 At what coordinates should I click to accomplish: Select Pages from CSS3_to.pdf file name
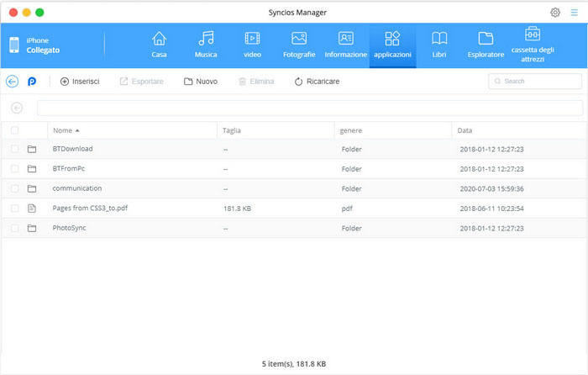90,208
